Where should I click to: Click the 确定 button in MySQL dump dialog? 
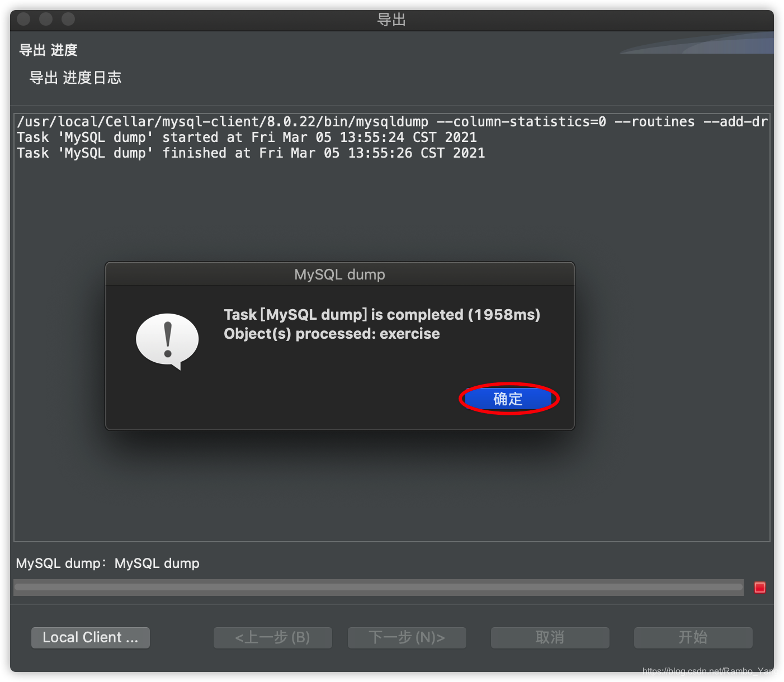[508, 399]
